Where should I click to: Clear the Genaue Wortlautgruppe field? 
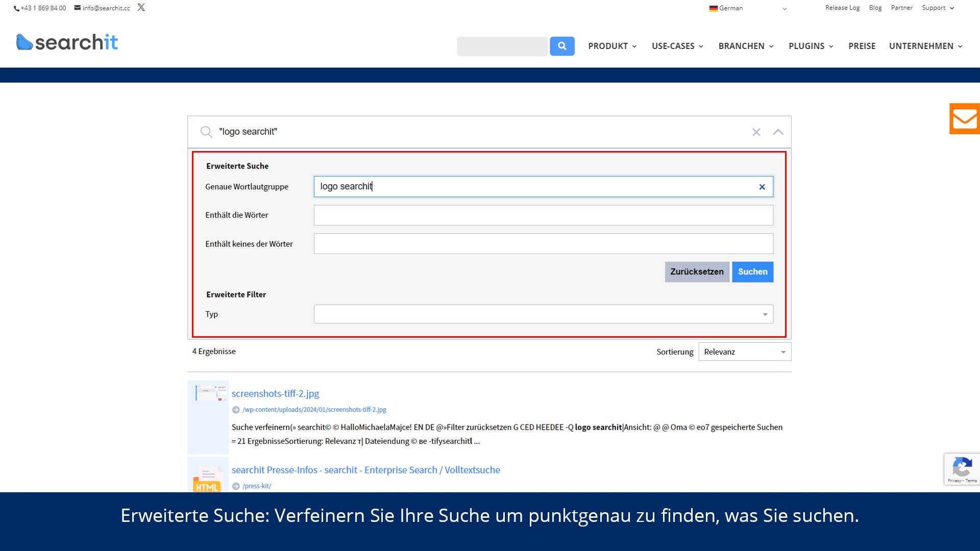762,187
